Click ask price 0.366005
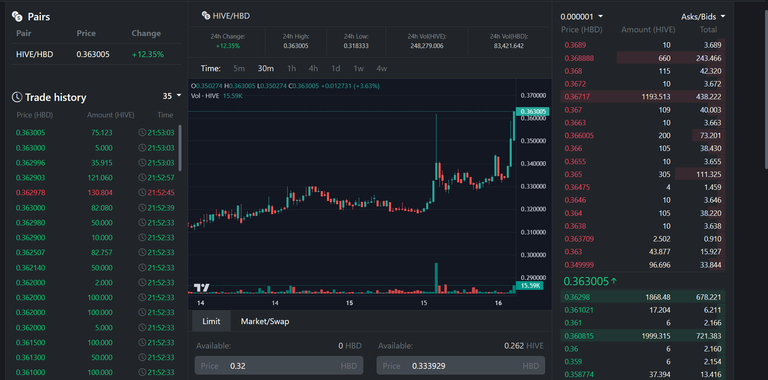 tap(578, 136)
